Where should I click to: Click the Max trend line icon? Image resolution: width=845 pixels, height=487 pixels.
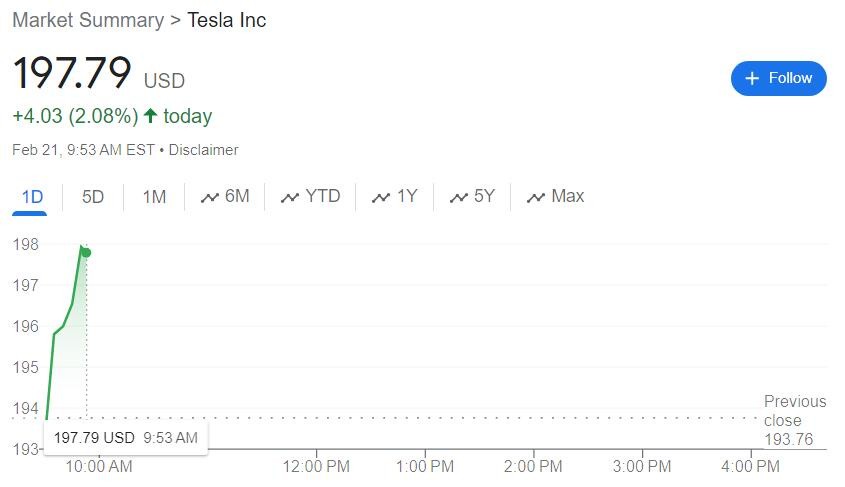pos(536,197)
